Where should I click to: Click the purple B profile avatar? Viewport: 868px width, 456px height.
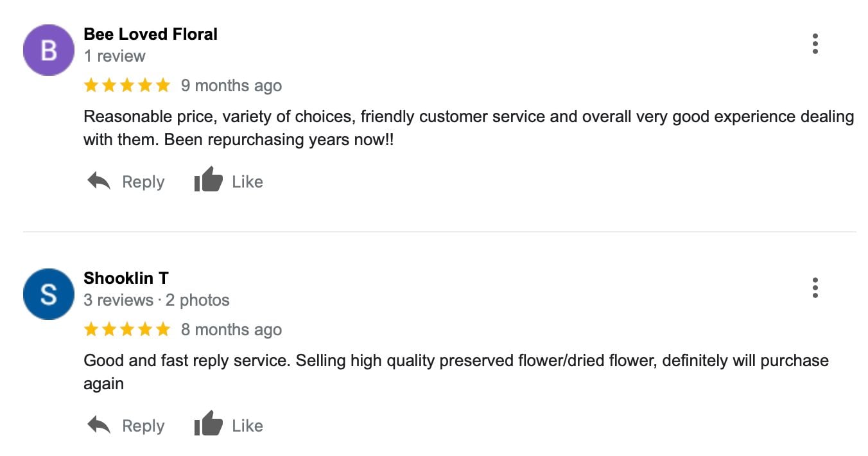click(x=49, y=50)
